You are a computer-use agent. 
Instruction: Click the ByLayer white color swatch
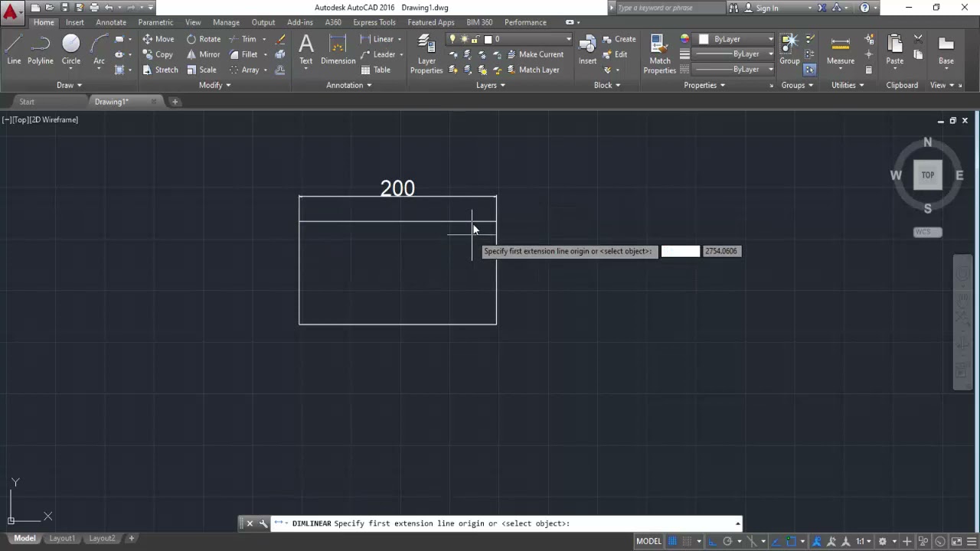(704, 39)
